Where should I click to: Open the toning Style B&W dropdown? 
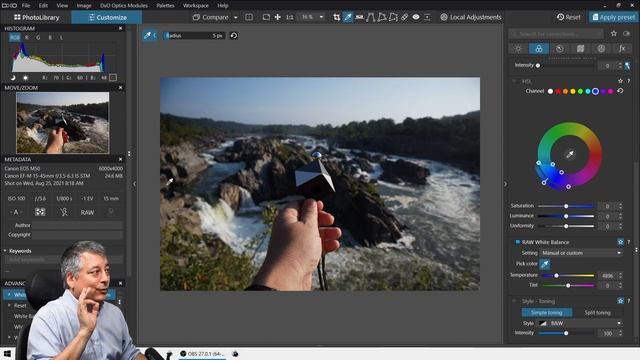pos(580,323)
